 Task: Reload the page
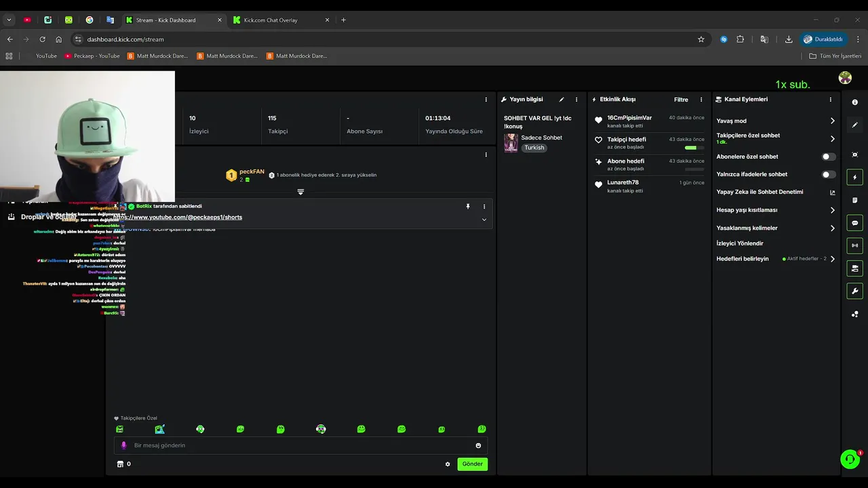[42, 39]
